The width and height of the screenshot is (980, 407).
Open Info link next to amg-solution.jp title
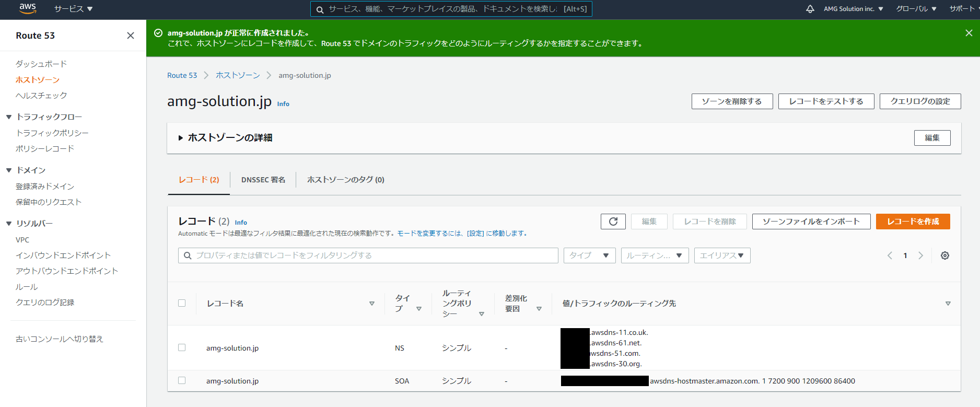[283, 104]
